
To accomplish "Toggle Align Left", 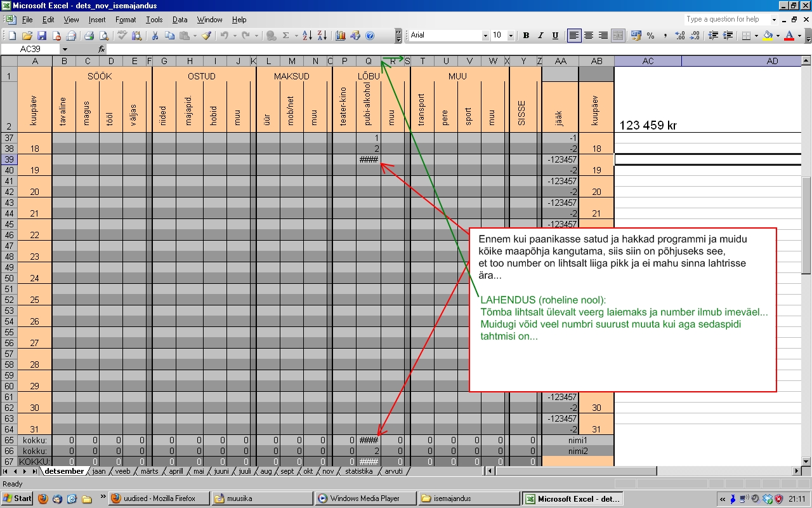I will coord(574,36).
